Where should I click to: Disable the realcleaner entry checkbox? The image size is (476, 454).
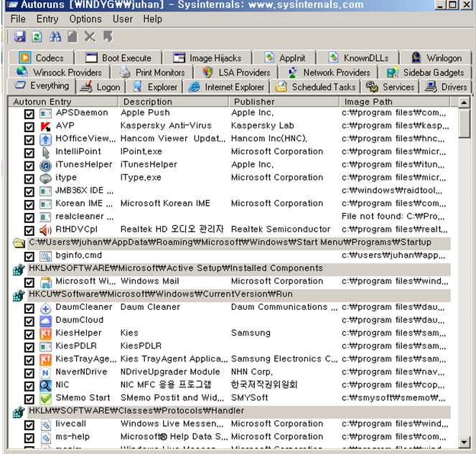[29, 217]
